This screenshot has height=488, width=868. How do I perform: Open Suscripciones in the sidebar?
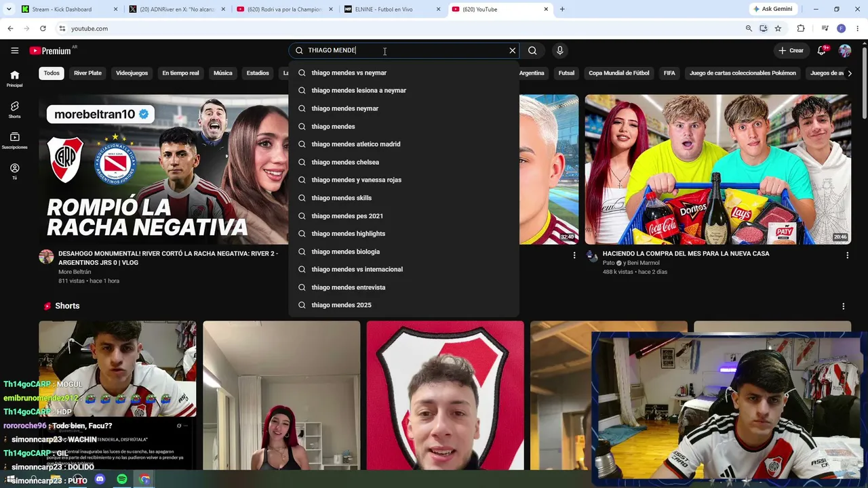click(15, 140)
